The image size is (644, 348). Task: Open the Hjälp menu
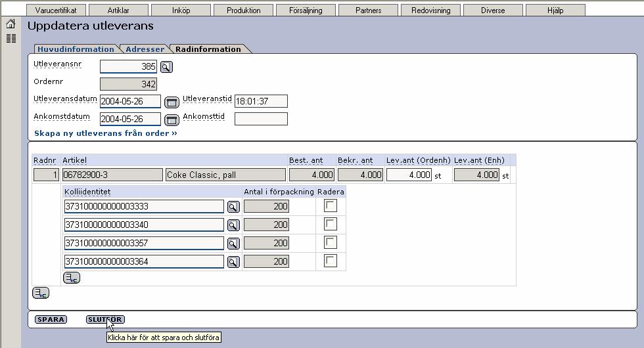(x=555, y=11)
